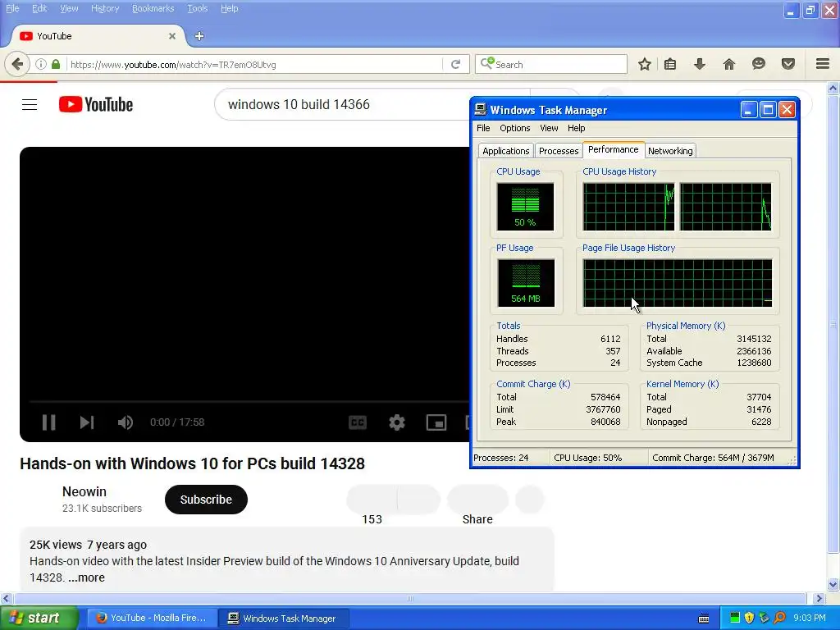Open Firefox Tools menu
Image resolution: width=840 pixels, height=630 pixels.
pos(197,8)
